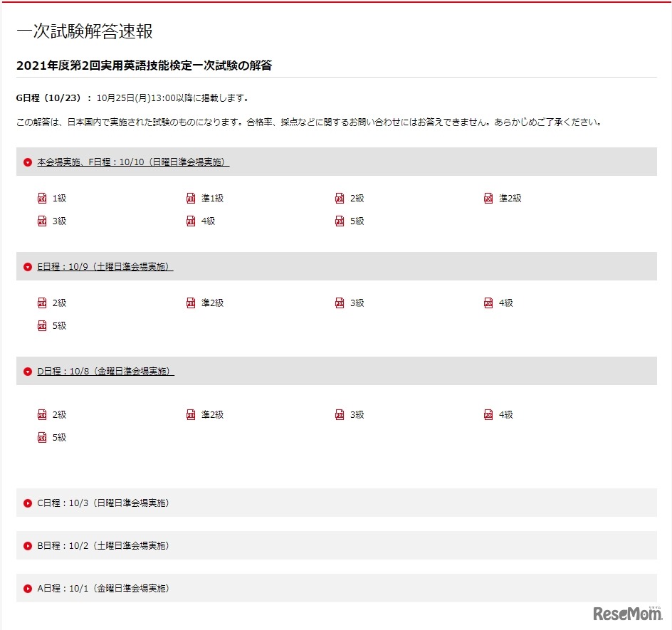Click the 準2級 PDF icon in the top section
The width and height of the screenshot is (672, 630).
click(x=488, y=198)
